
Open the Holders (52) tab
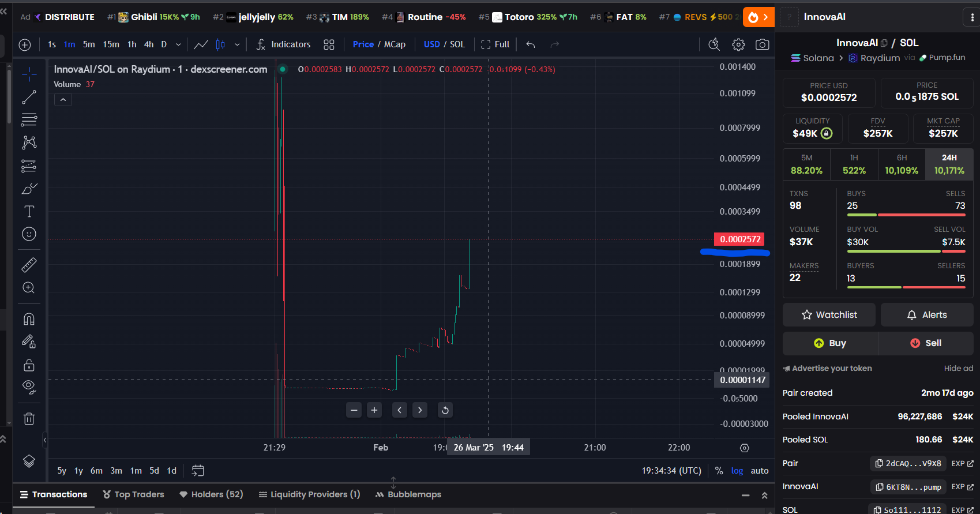[x=211, y=494]
